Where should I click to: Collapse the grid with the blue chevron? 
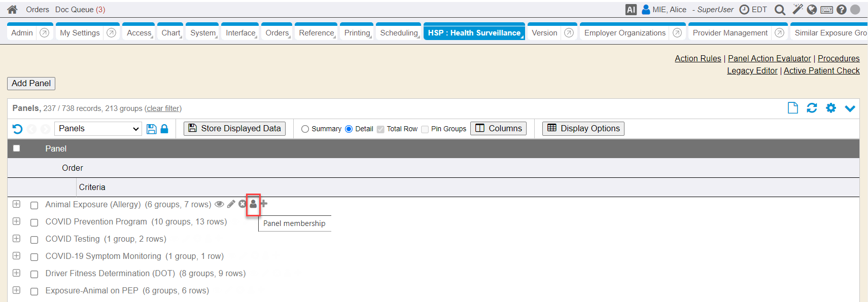click(850, 108)
